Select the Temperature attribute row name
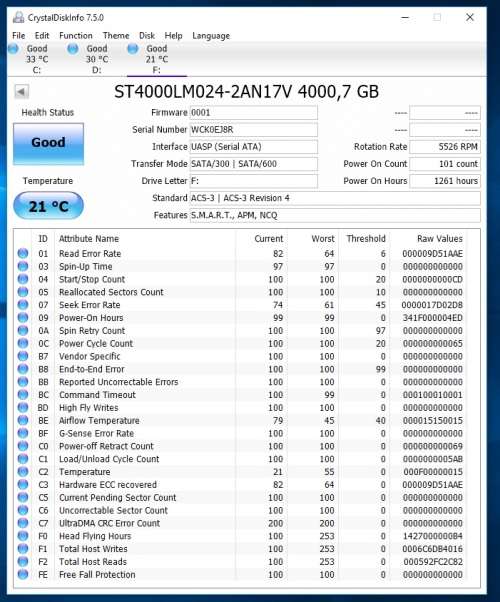The width and height of the screenshot is (500, 602). tap(84, 472)
